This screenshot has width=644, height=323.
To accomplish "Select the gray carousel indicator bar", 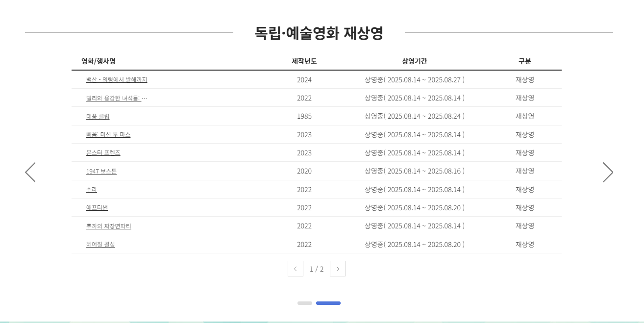I will (x=305, y=303).
